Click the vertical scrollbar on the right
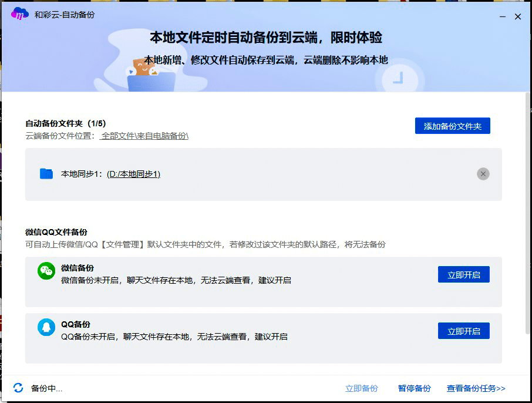Viewport: 532px width, 403px height. [528, 213]
